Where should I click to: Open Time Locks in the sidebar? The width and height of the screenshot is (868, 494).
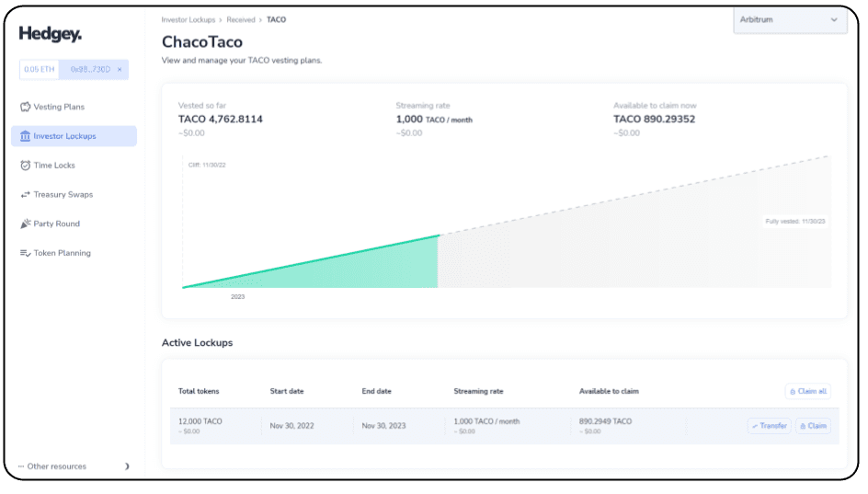74,166
